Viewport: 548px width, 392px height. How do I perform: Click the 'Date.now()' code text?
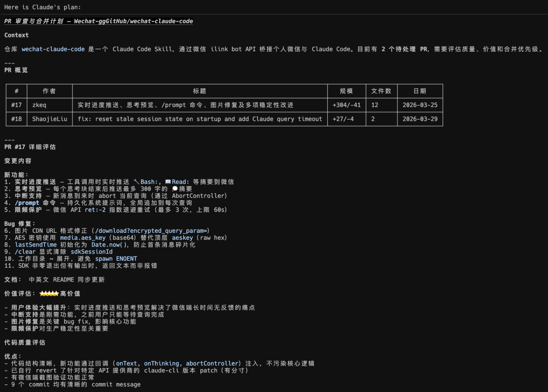tap(109, 244)
